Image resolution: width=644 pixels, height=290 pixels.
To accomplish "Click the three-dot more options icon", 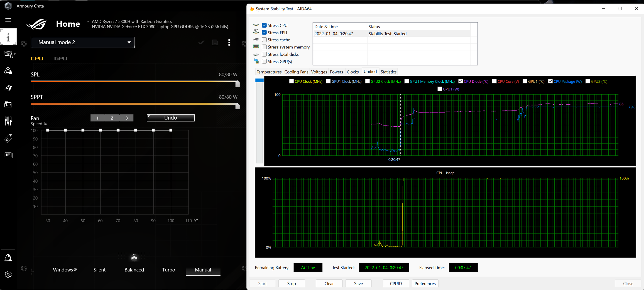I will (229, 43).
